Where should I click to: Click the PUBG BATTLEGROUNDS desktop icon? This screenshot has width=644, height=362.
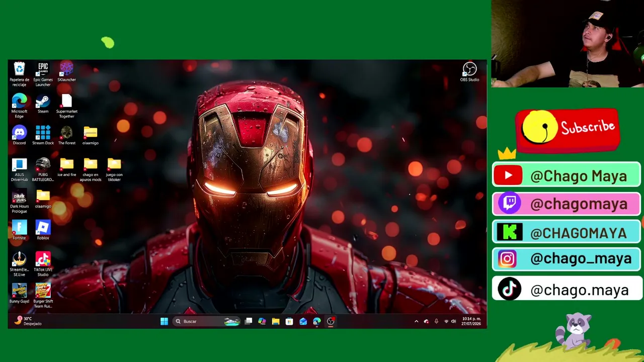[x=43, y=169]
